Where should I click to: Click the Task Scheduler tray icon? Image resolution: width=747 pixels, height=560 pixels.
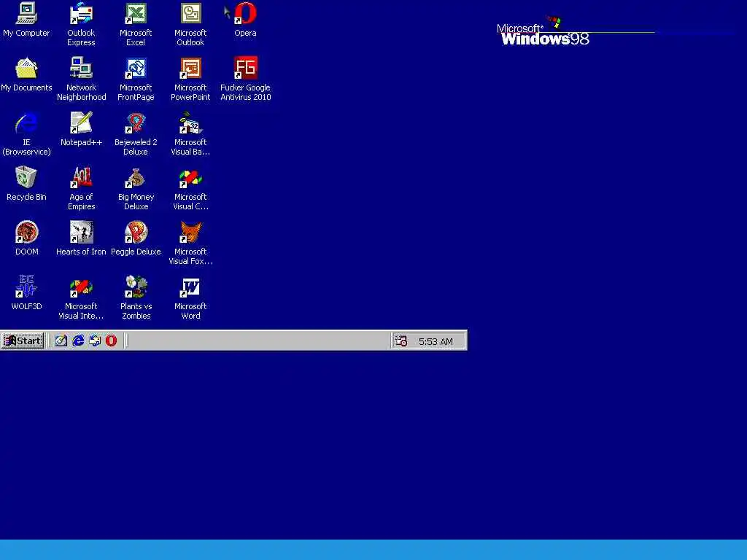click(400, 341)
